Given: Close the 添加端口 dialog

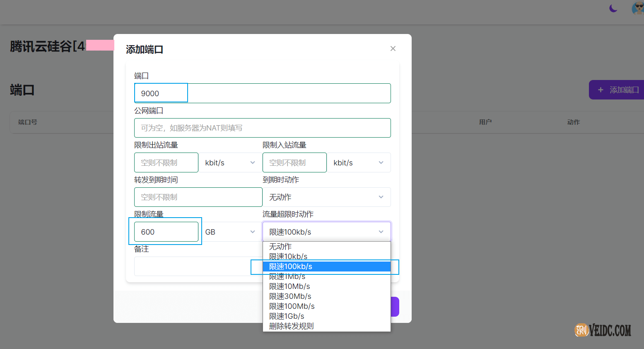Looking at the screenshot, I should pos(393,48).
